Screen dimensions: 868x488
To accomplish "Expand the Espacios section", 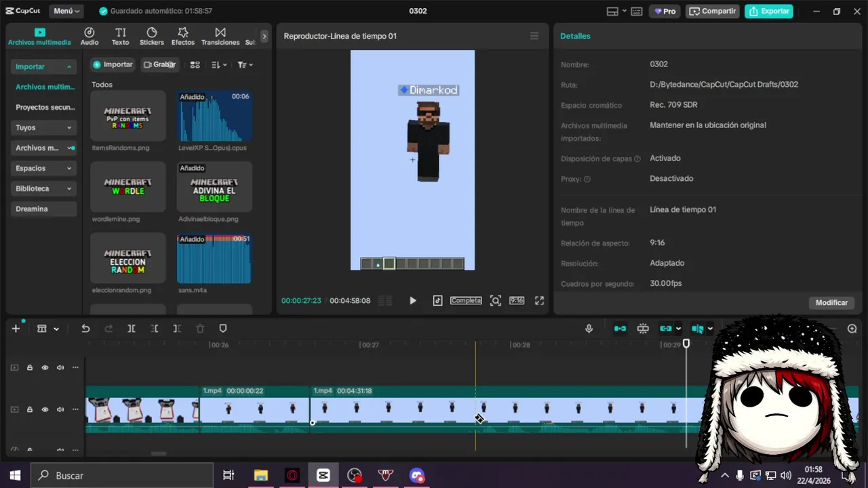I will pyautogui.click(x=45, y=168).
